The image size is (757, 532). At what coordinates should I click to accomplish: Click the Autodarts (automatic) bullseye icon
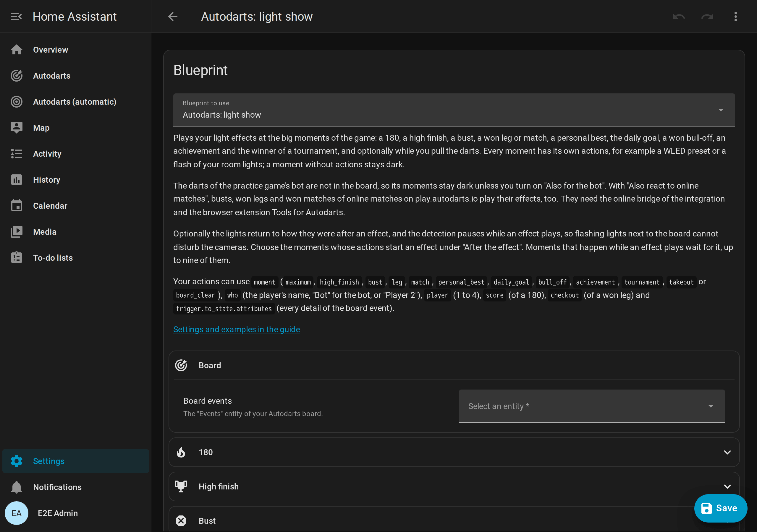(x=17, y=102)
